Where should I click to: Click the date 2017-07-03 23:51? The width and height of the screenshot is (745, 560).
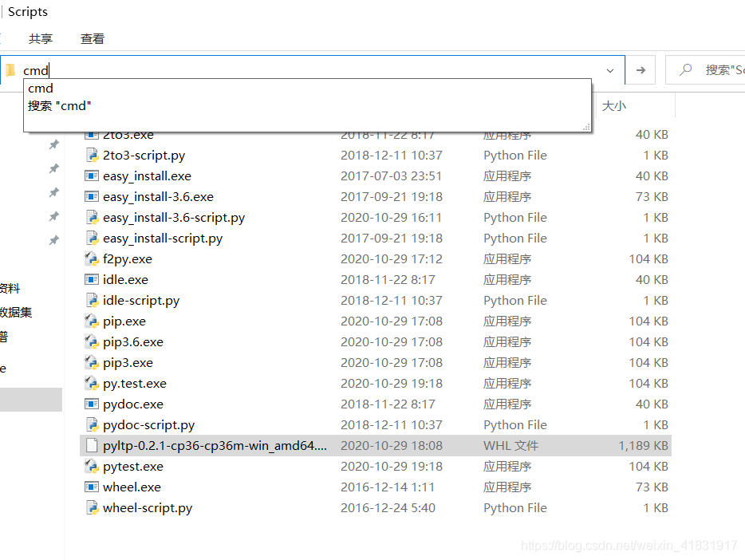pos(391,176)
